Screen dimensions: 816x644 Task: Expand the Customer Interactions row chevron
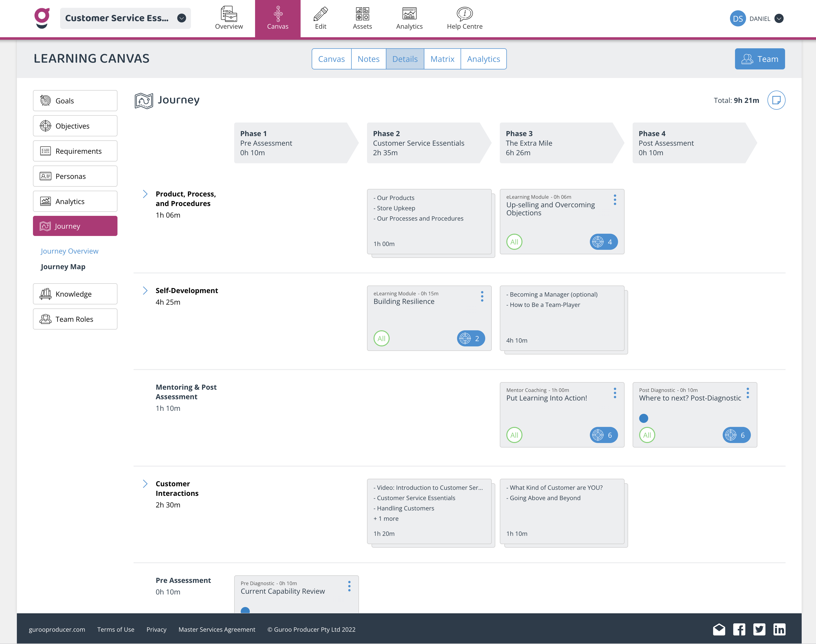145,484
